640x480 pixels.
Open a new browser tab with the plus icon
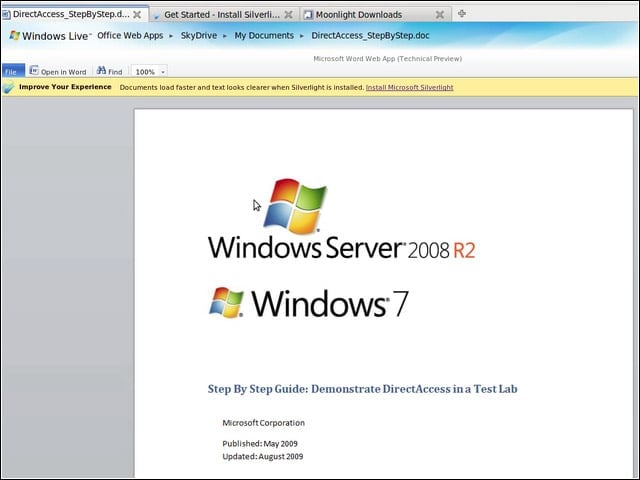coord(462,13)
